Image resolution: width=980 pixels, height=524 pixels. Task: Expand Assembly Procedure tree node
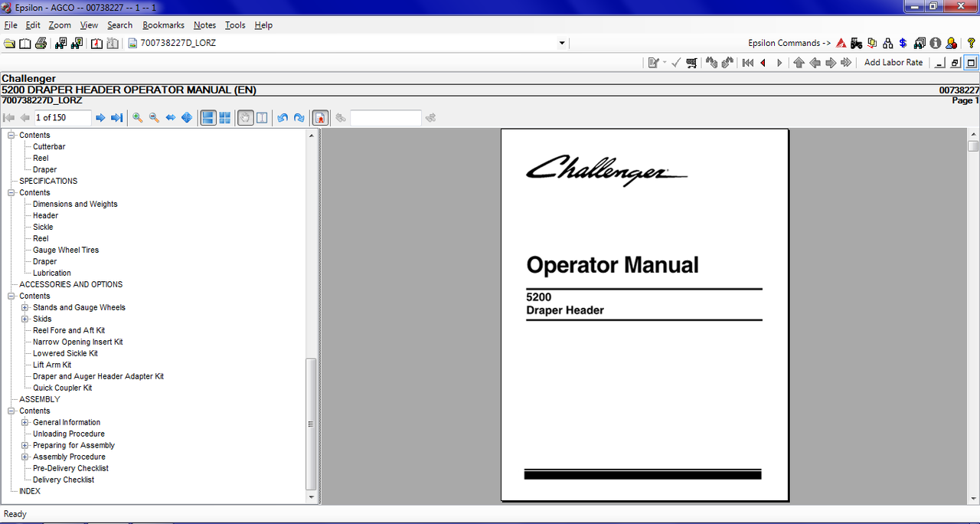(x=24, y=457)
